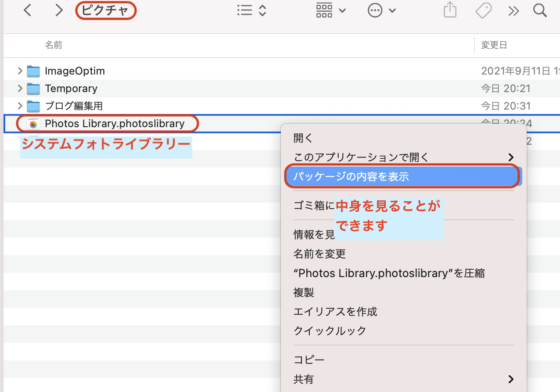Show more toolbar items (double chevron)
Image resolution: width=560 pixels, height=392 pixels.
click(x=513, y=11)
